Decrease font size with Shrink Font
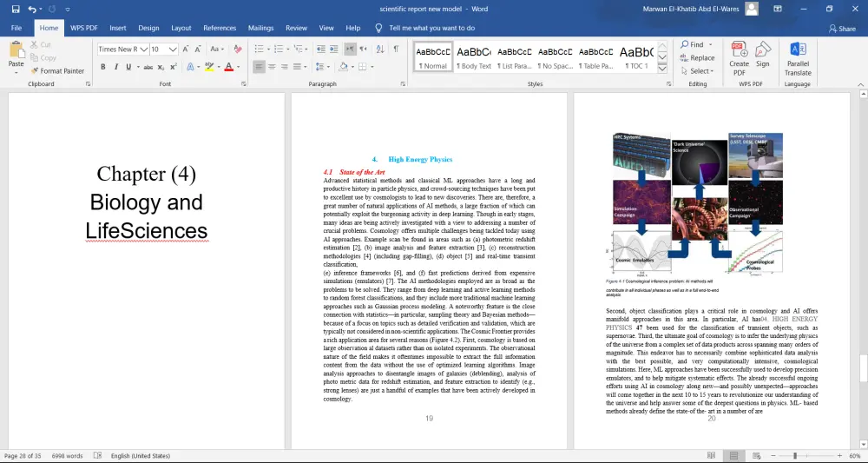Viewport: 868px width, 463px height. coord(198,50)
